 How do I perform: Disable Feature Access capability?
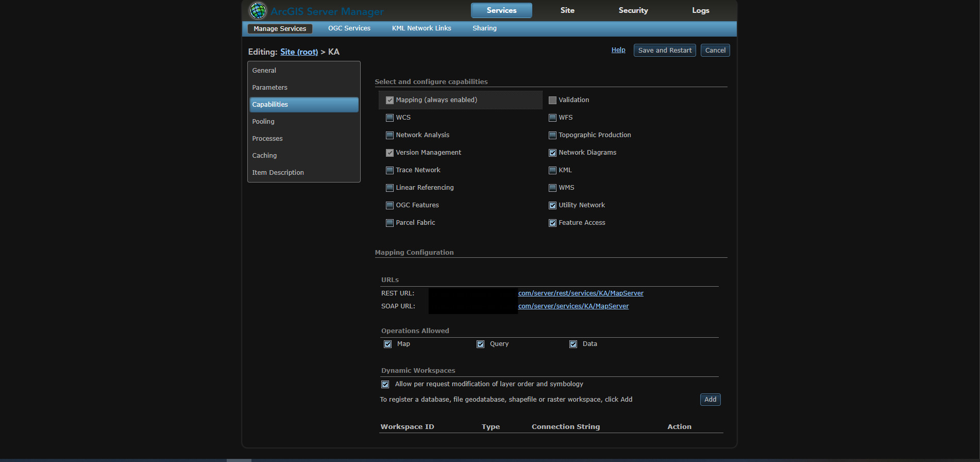tap(552, 223)
